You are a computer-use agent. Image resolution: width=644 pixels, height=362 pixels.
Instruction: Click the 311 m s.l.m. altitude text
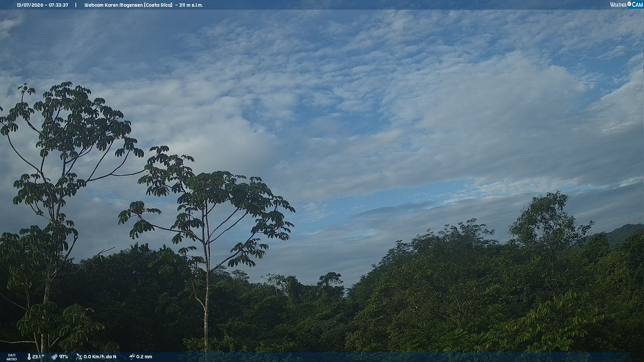tap(191, 5)
